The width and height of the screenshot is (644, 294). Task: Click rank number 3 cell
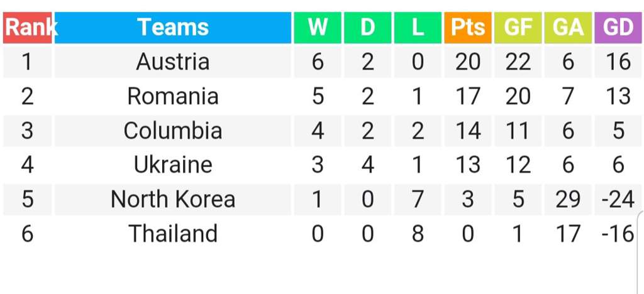pyautogui.click(x=28, y=131)
